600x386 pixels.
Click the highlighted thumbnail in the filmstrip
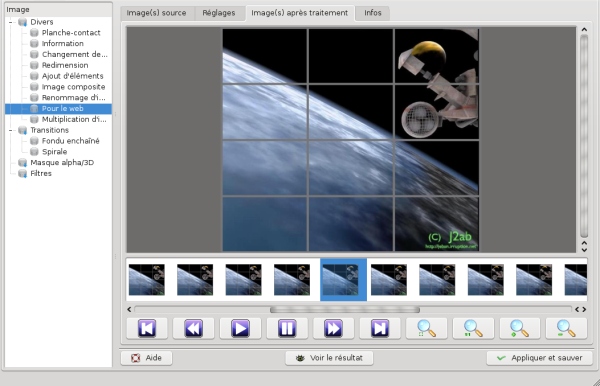click(x=343, y=280)
